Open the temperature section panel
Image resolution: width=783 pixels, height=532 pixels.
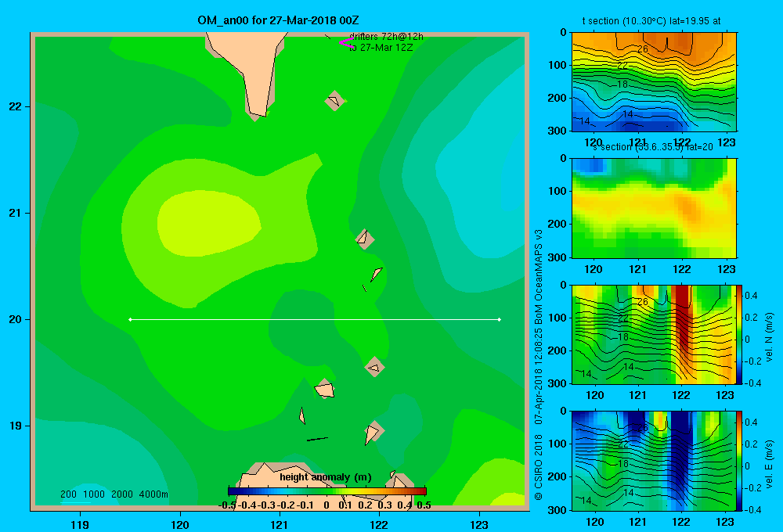point(654,82)
